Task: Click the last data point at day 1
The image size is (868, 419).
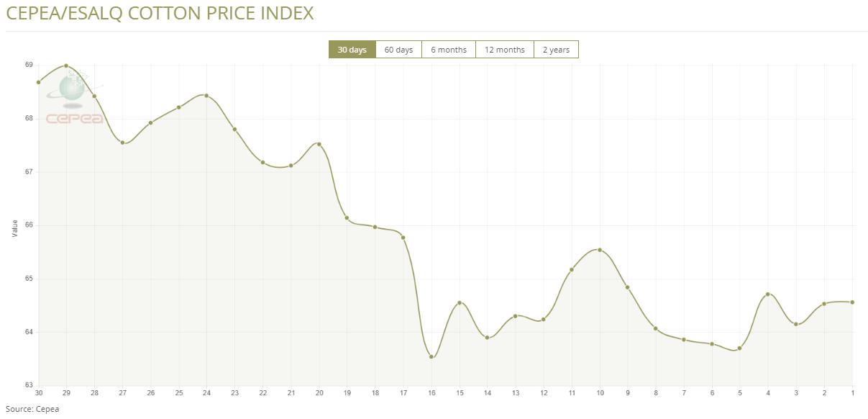Action: (x=852, y=302)
